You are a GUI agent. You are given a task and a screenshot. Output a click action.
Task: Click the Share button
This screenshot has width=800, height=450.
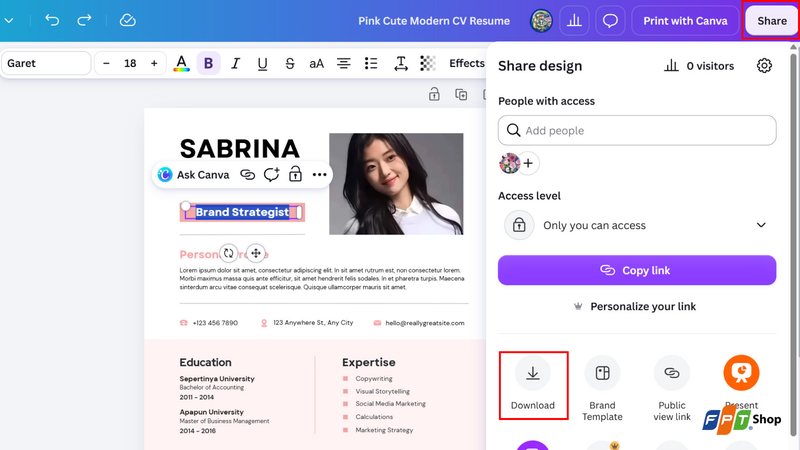click(x=771, y=20)
